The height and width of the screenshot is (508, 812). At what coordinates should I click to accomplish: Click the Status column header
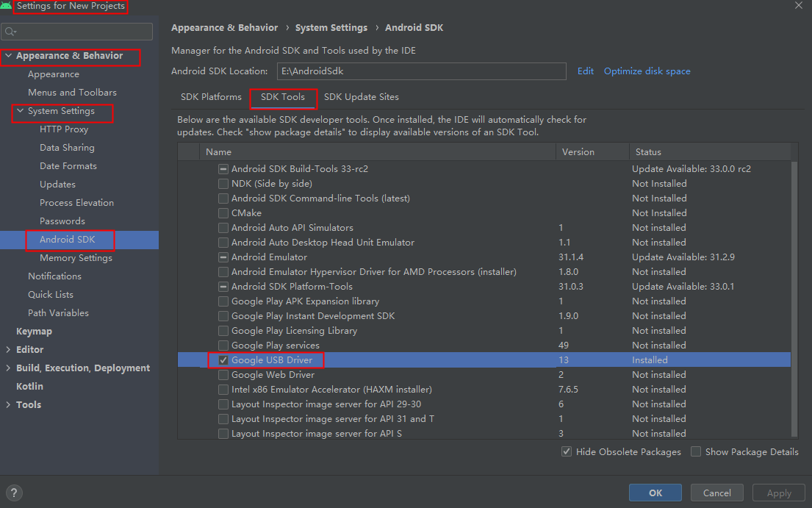coord(710,151)
